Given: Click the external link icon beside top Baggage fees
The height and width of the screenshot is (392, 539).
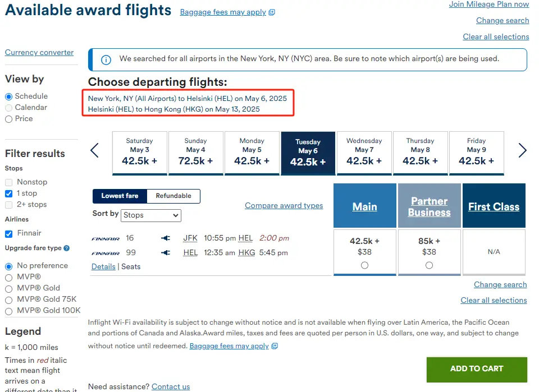Looking at the screenshot, I should coord(272,12).
